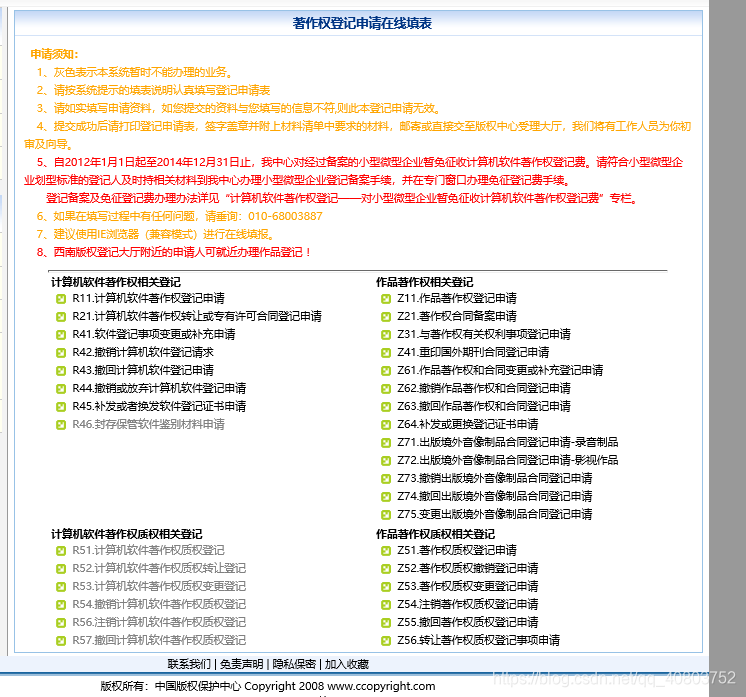Click grayed R57.撤回计算机软件著作权质权登记
The height and width of the screenshot is (697, 746).
159,640
